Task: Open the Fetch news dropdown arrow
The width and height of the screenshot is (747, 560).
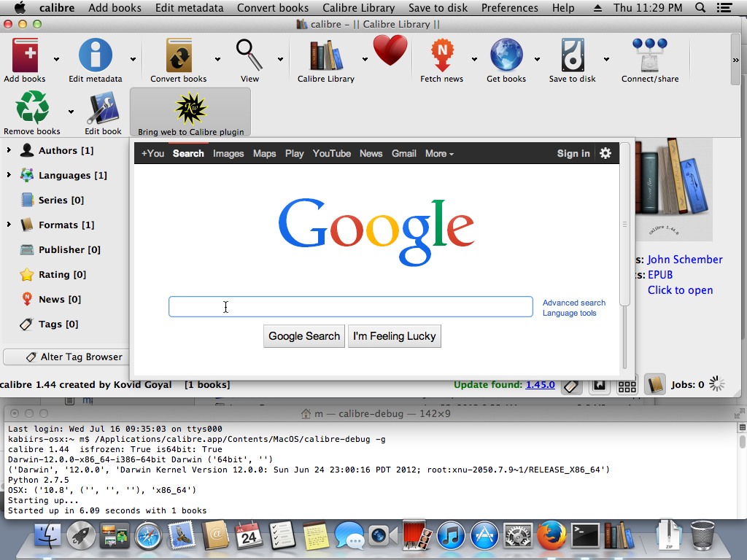Action: click(x=474, y=60)
